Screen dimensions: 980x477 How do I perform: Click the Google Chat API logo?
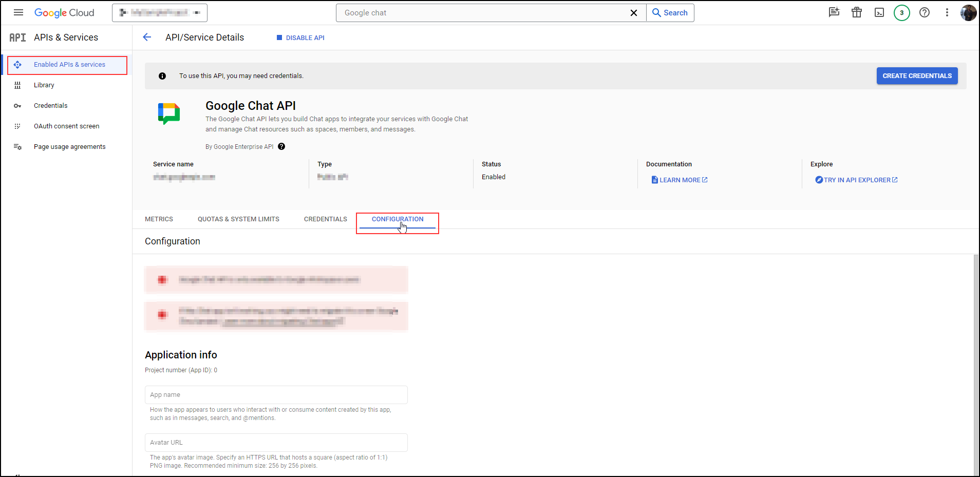click(169, 113)
